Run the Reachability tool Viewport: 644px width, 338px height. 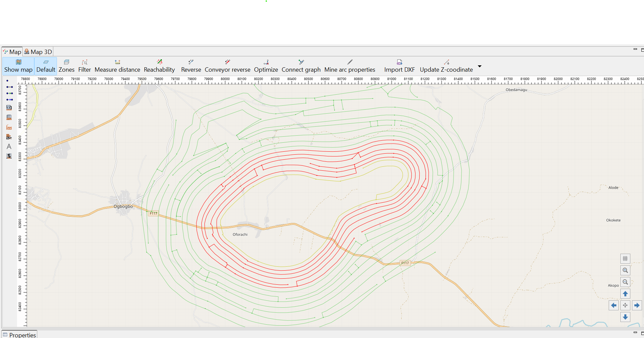click(x=159, y=66)
